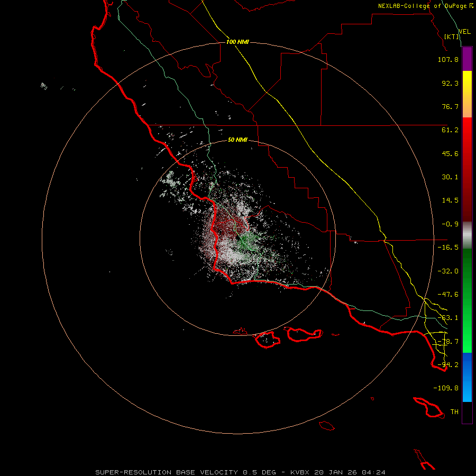Select the 45.6 legend value

[x=450, y=153]
